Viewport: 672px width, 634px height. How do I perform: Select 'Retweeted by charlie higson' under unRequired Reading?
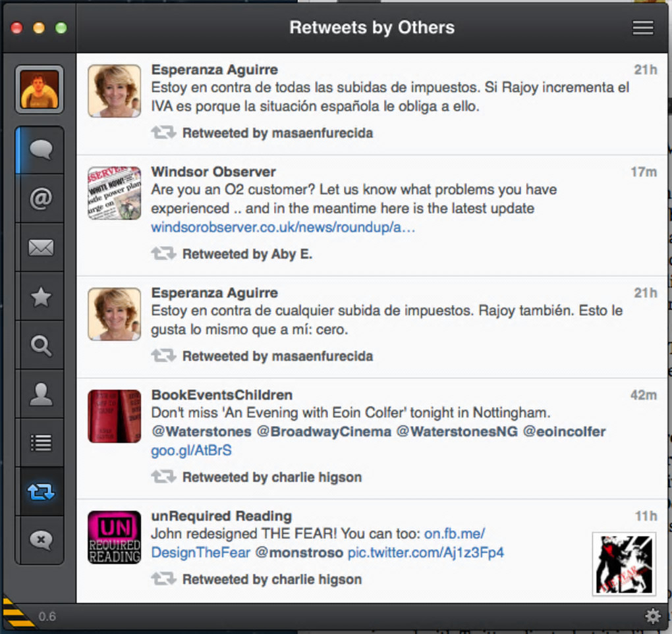[272, 579]
